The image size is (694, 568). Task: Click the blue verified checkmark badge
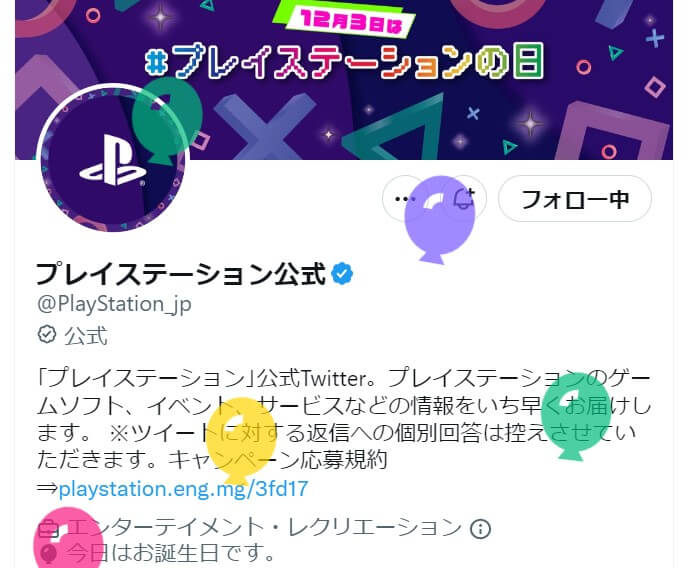click(342, 274)
